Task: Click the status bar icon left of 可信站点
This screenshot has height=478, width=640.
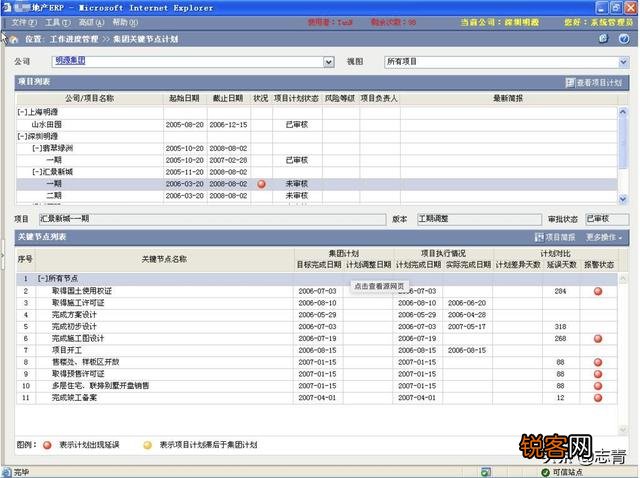Action: point(486,472)
